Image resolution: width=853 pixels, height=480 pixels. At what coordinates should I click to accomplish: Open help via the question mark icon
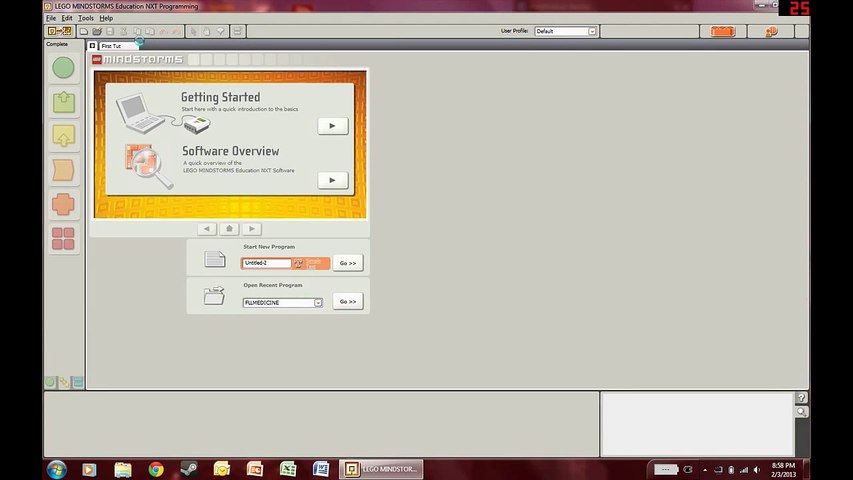(x=801, y=398)
